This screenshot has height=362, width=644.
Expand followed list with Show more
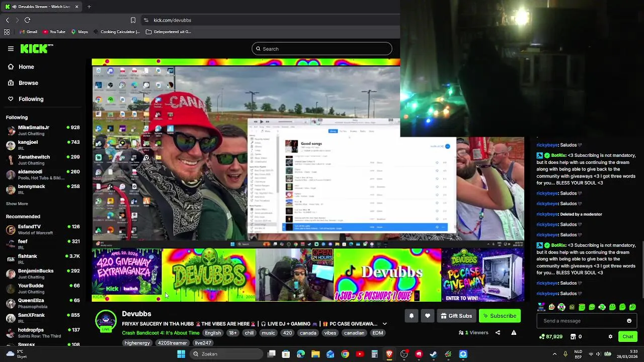click(x=17, y=204)
